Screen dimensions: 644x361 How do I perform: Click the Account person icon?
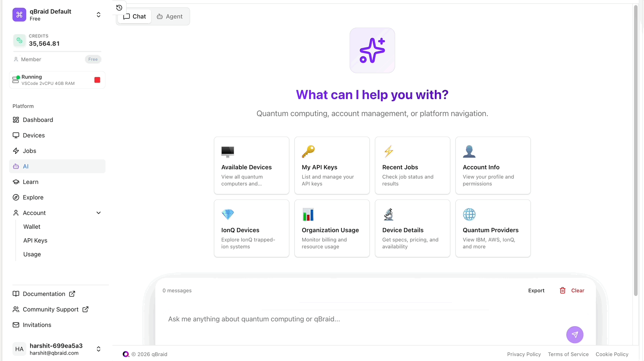16,213
